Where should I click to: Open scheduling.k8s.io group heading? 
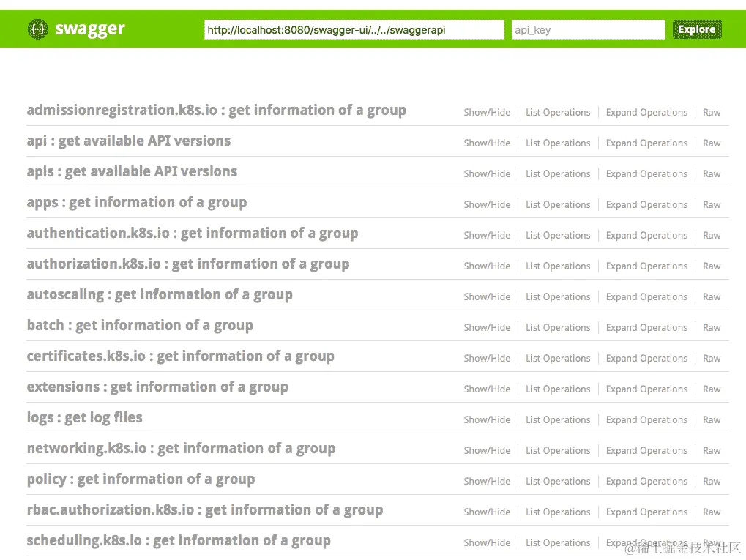[179, 540]
